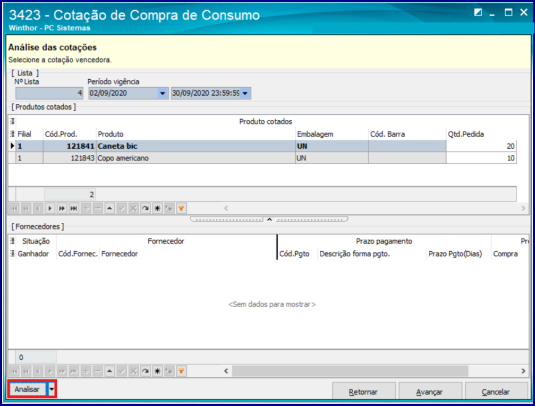Click the Cancelar button

point(495,392)
